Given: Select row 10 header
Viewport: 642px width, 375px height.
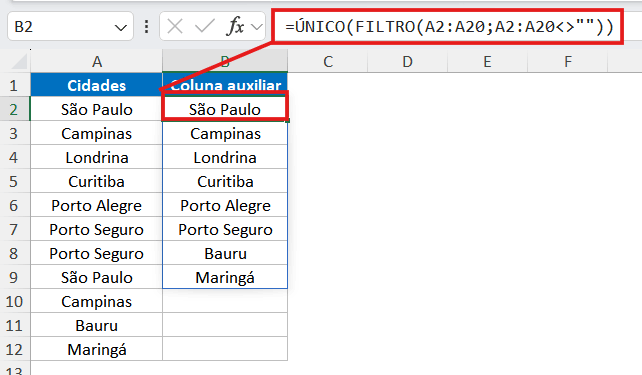Looking at the screenshot, I should 14,301.
